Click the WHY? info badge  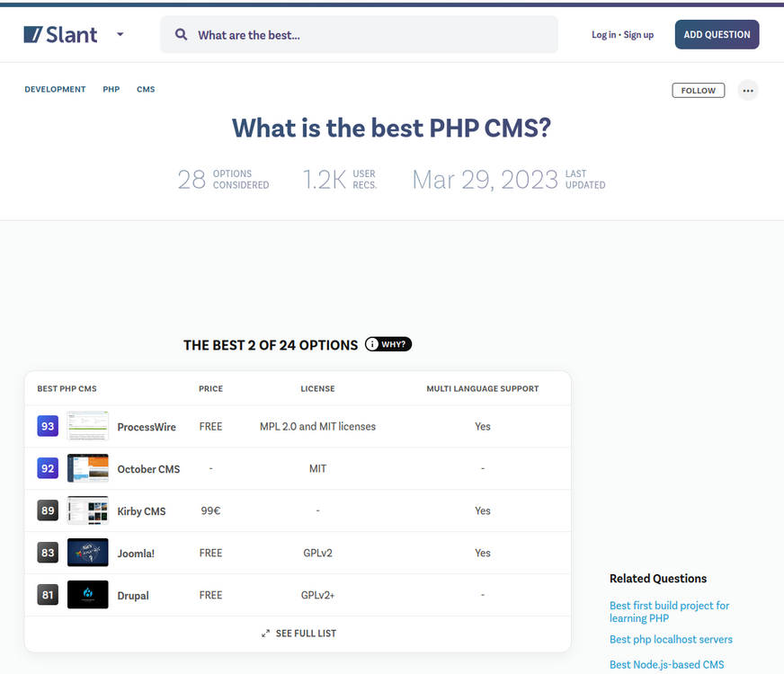[x=388, y=344]
